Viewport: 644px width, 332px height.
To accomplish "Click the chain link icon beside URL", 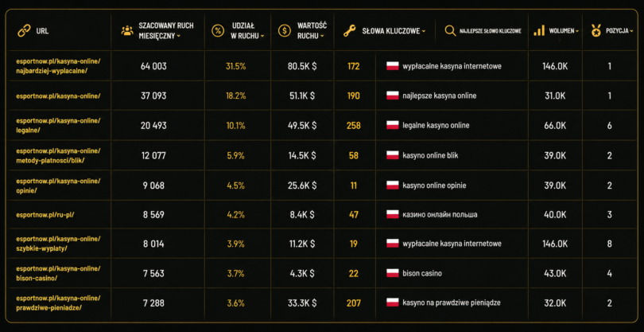I will (24, 31).
